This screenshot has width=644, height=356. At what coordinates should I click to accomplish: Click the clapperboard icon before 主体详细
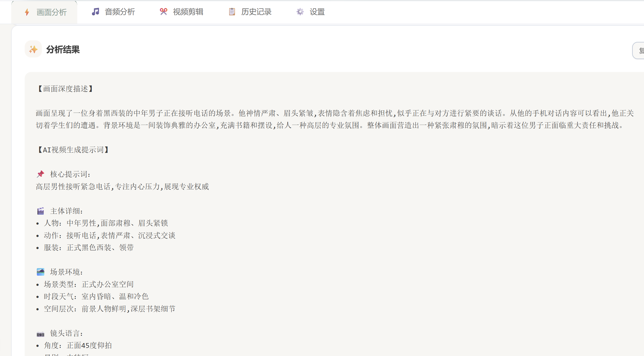(x=41, y=211)
